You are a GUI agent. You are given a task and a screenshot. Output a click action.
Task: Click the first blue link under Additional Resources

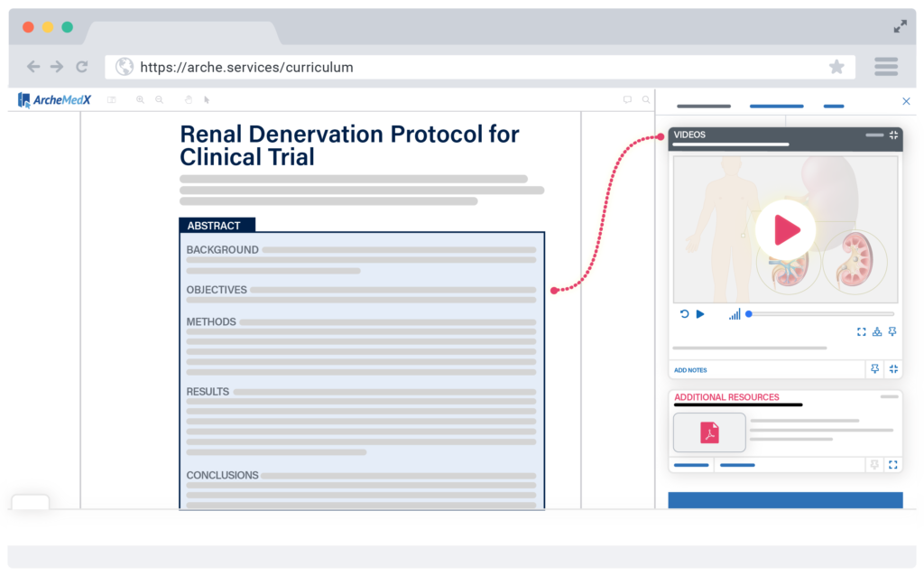pyautogui.click(x=691, y=465)
